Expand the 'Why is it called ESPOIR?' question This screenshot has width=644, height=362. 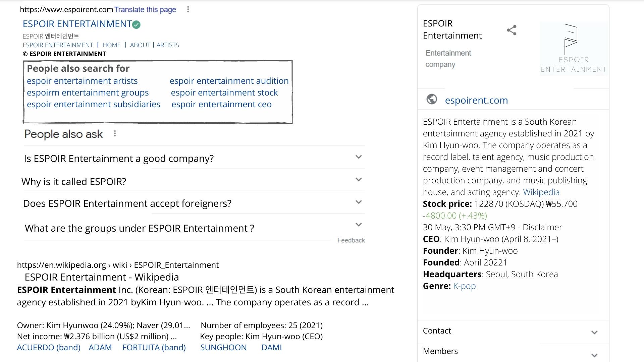click(194, 181)
